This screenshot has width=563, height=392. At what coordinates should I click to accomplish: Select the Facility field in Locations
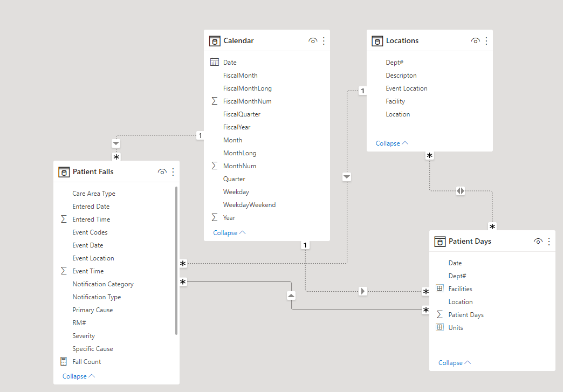coord(395,101)
